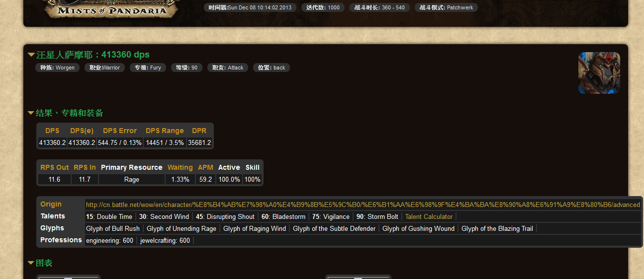Click the DPS(e) column header
The height and width of the screenshot is (279, 644).
(82, 131)
